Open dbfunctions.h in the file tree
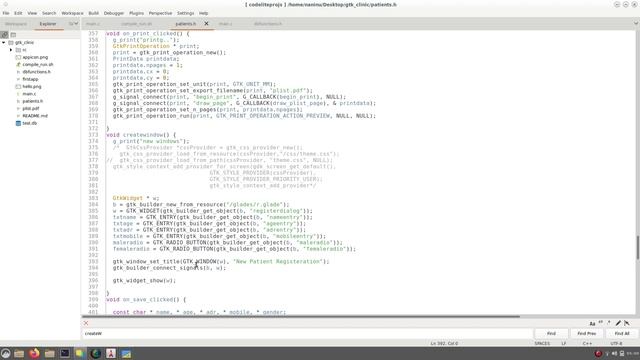This screenshot has width=640, height=360. pos(37,72)
